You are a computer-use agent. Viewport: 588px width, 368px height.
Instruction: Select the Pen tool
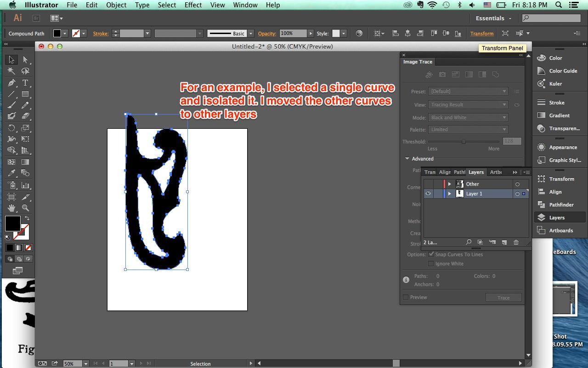11,83
